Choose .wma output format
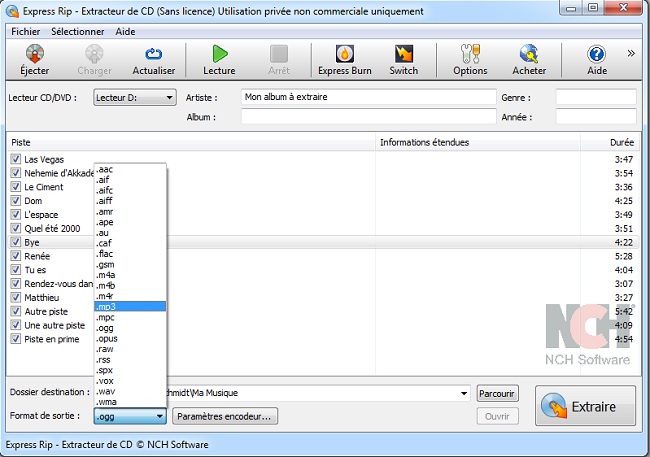Image resolution: width=650 pixels, height=457 pixels. tap(130, 402)
